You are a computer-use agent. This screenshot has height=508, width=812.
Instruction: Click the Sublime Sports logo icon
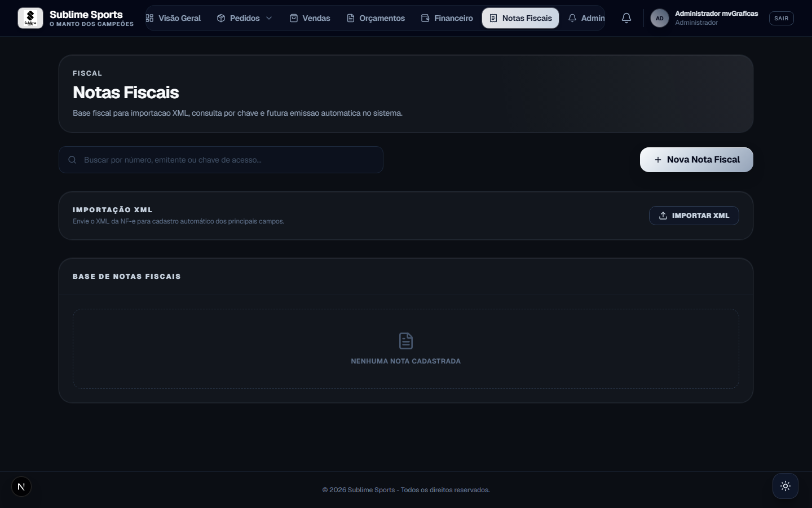(x=30, y=18)
